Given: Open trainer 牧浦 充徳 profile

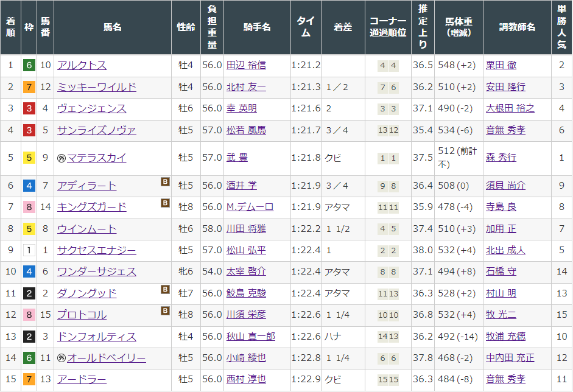Looking at the screenshot, I should 505,337.
